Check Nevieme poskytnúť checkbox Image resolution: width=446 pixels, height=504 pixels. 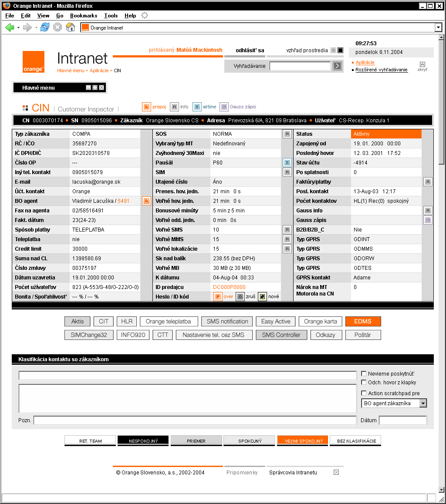pyautogui.click(x=364, y=373)
